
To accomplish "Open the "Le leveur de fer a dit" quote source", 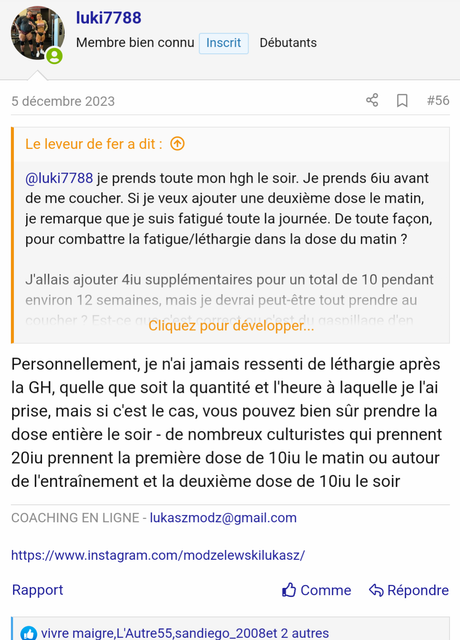I will click(x=94, y=144).
